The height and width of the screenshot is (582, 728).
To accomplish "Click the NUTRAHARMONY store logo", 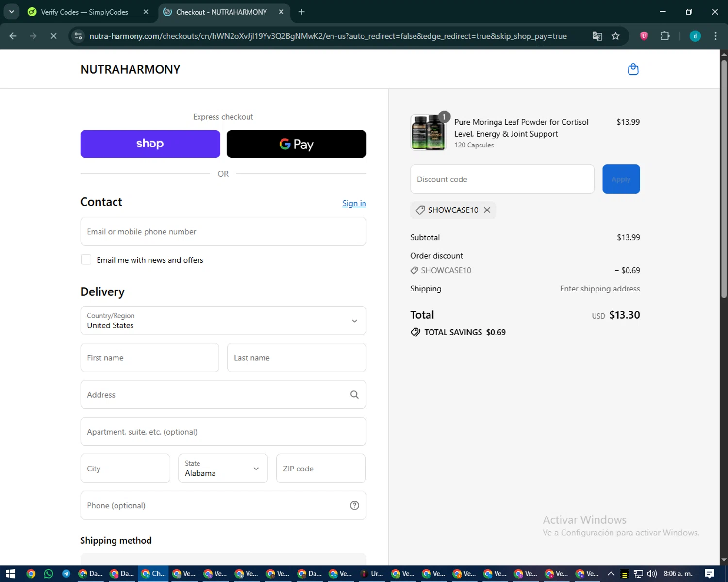I will point(130,69).
